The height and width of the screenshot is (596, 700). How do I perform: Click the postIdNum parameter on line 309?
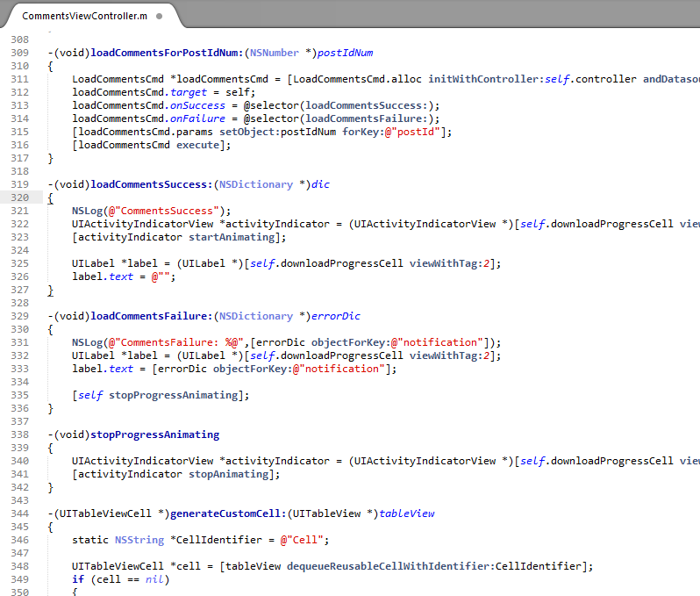point(345,53)
